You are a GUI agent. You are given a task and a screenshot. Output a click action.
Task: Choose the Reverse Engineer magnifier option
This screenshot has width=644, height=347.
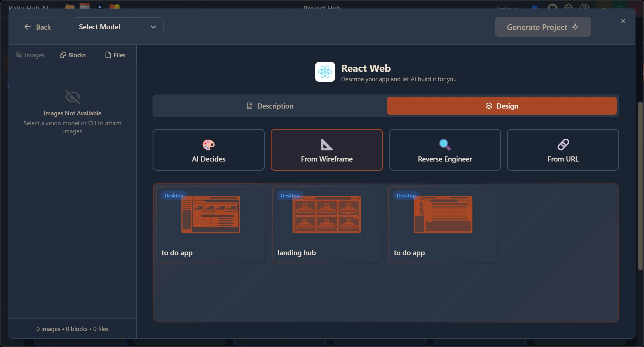[445, 150]
